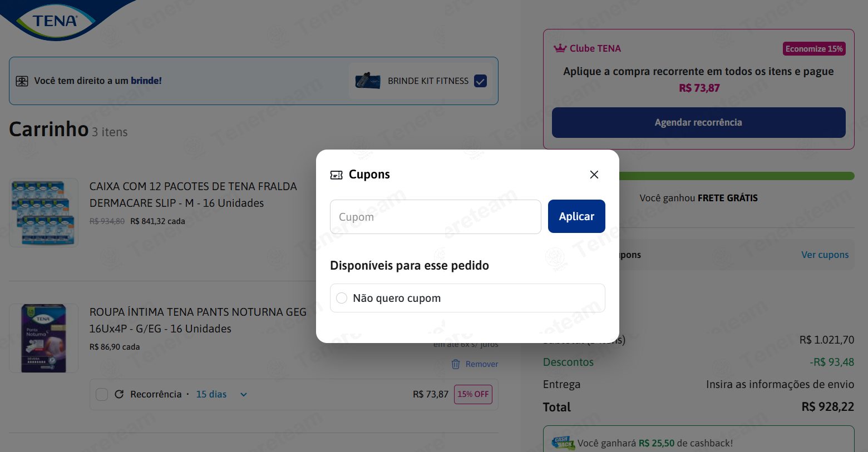Click the Total value R$ 928,22
The width and height of the screenshot is (868, 452).
click(827, 407)
